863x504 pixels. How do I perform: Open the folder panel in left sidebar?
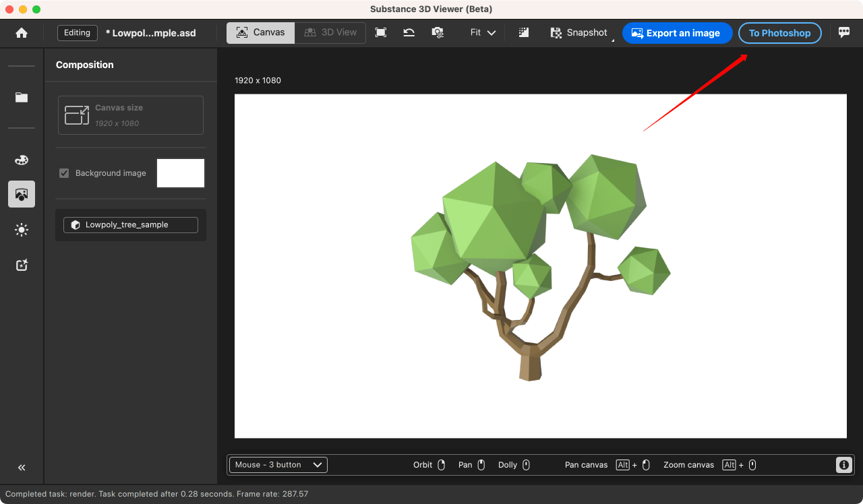[x=22, y=97]
